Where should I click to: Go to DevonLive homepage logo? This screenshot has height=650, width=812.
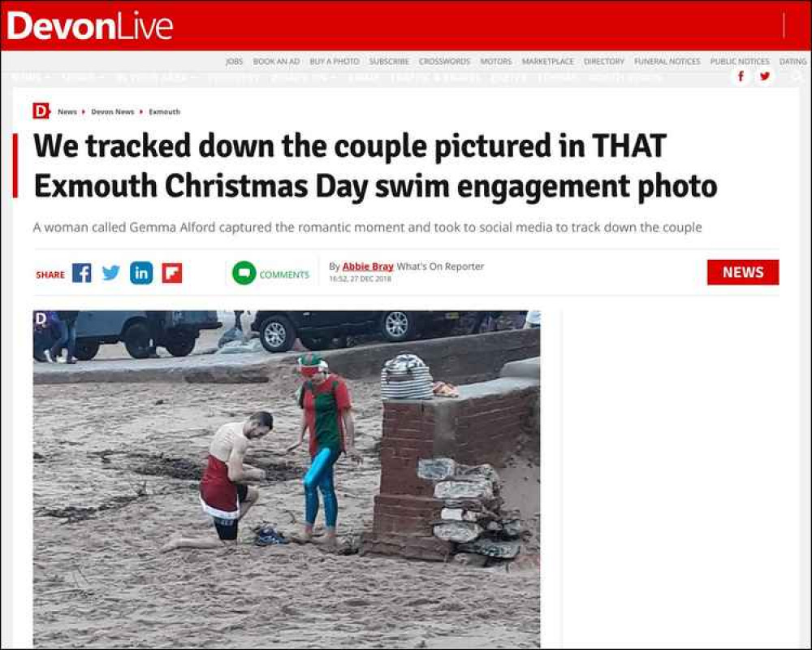[89, 27]
